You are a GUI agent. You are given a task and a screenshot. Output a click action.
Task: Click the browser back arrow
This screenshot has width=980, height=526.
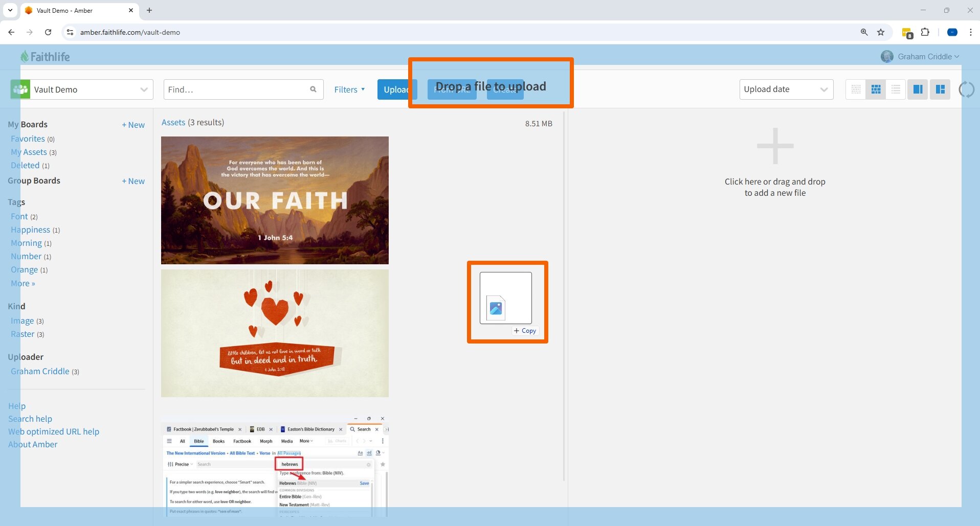pos(11,32)
